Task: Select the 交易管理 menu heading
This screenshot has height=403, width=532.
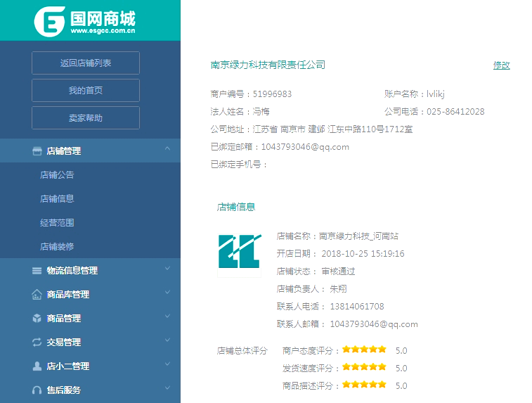Action: point(64,343)
